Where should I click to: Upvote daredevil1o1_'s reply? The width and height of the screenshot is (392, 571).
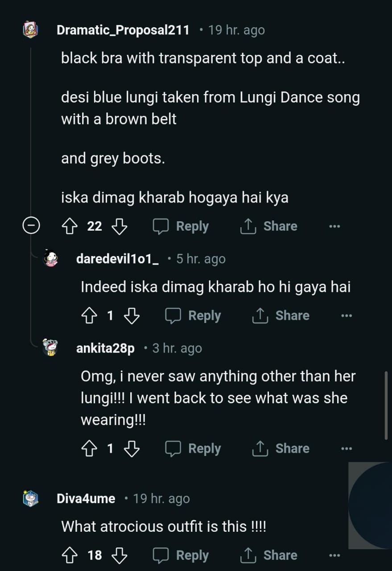click(x=89, y=316)
